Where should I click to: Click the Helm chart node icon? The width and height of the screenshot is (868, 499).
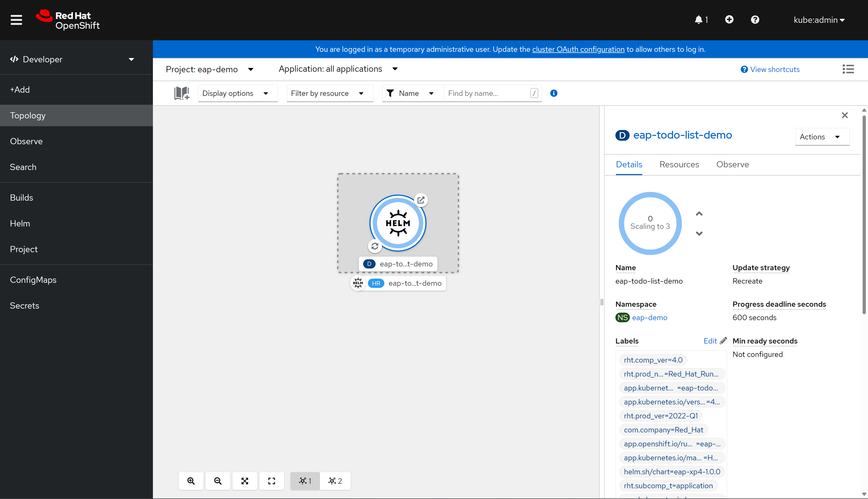point(397,223)
